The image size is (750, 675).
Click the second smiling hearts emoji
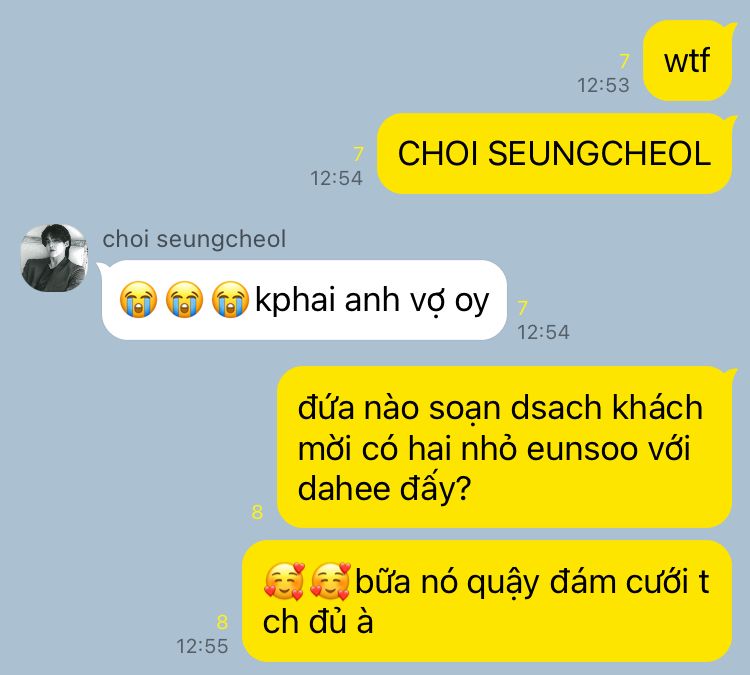330,581
